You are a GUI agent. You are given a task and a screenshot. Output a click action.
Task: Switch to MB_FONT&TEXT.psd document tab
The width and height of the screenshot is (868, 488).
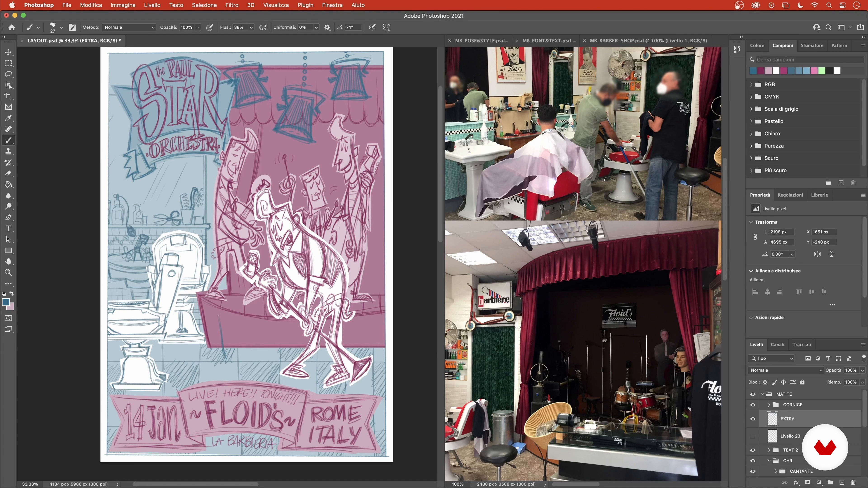pyautogui.click(x=549, y=40)
